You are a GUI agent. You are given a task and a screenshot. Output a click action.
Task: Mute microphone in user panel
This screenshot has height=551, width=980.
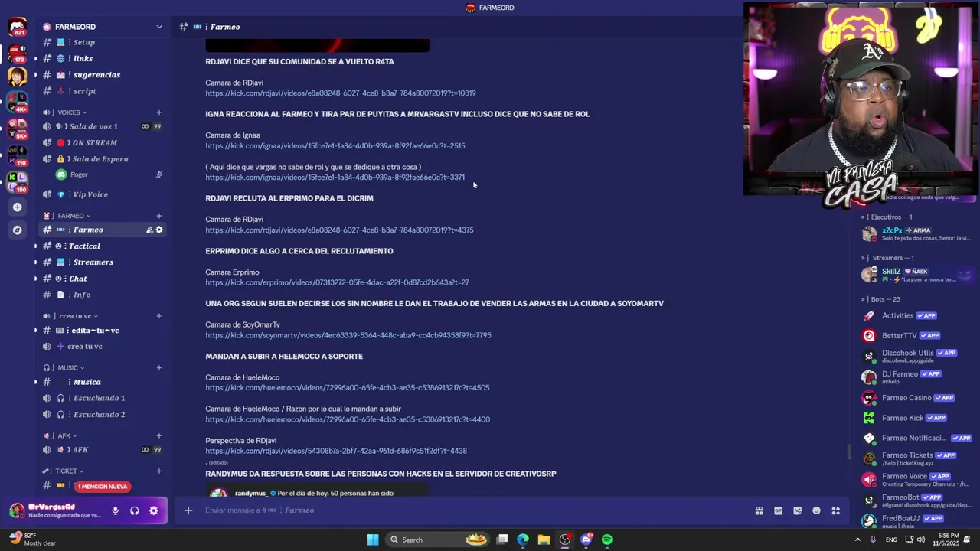[x=116, y=510]
